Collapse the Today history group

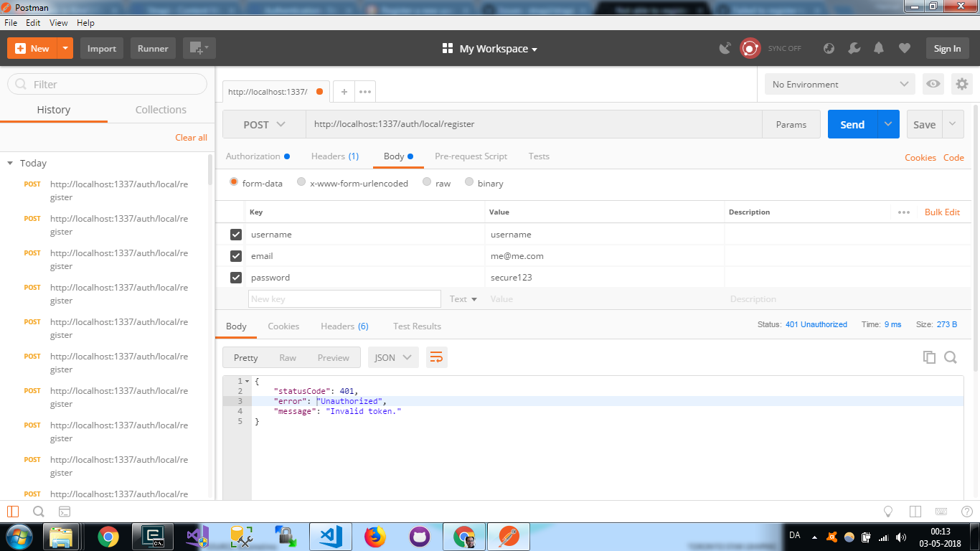point(10,164)
